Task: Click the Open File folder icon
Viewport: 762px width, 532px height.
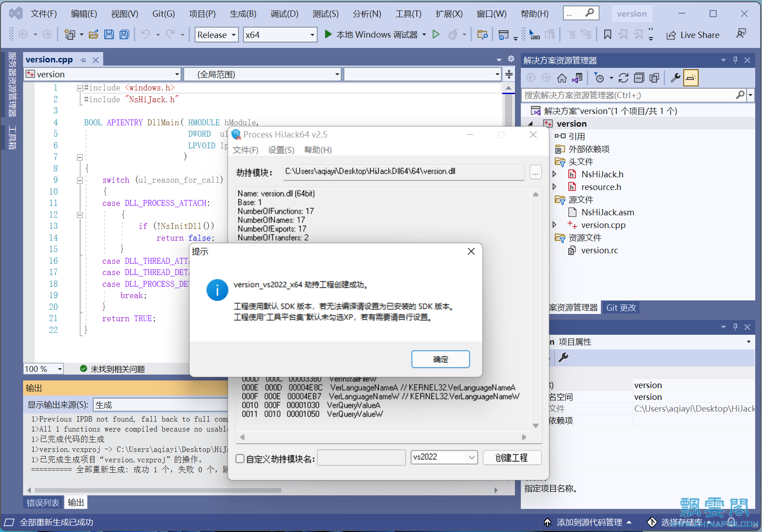Action: click(x=94, y=34)
